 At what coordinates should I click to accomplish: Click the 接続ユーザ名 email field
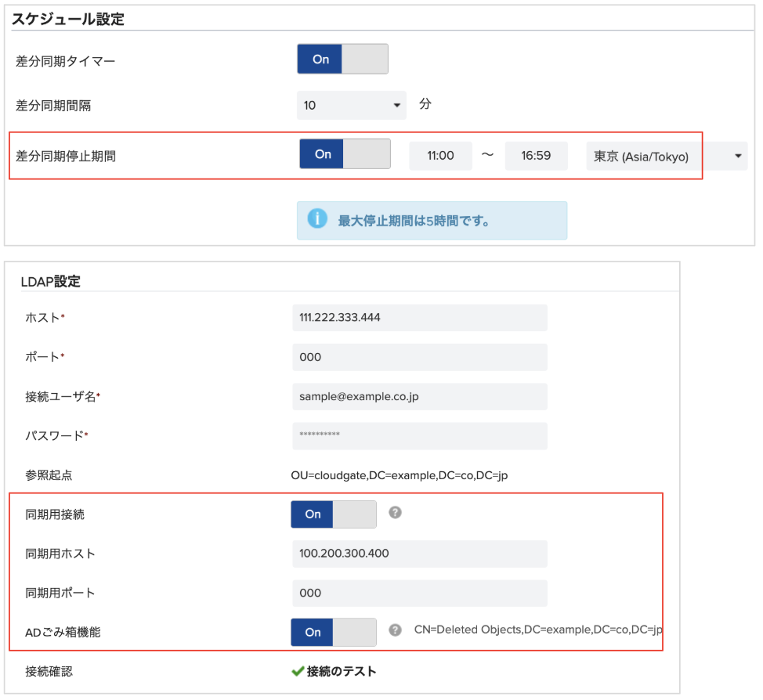[420, 396]
